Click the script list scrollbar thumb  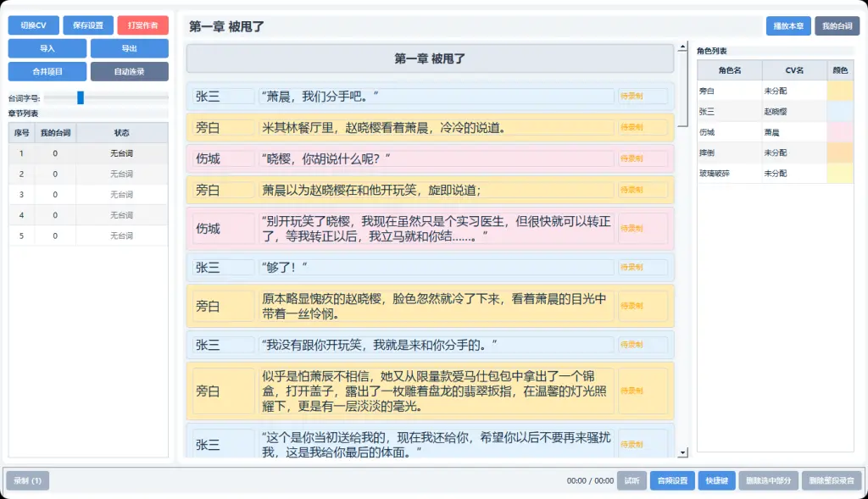[x=682, y=90]
